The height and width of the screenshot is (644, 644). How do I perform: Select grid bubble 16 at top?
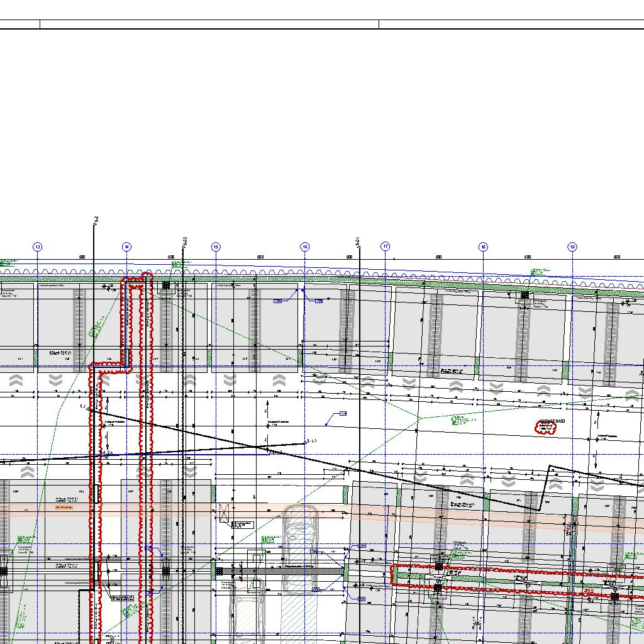(305, 247)
